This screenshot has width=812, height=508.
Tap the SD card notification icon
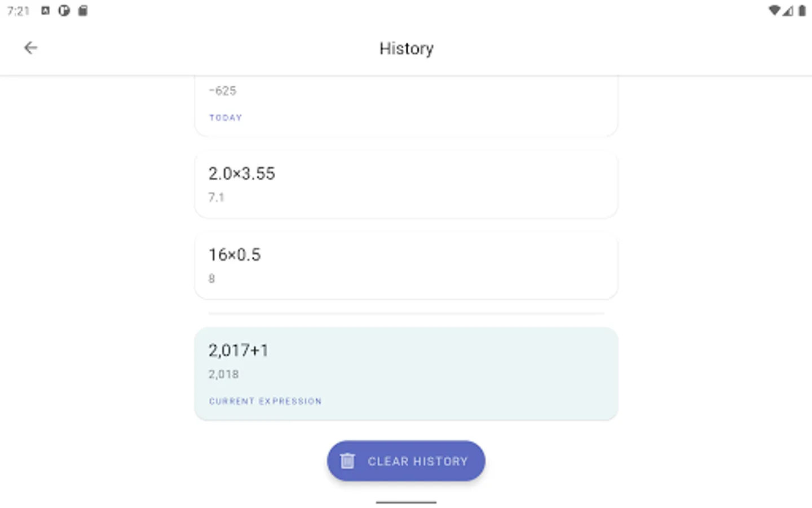click(83, 11)
